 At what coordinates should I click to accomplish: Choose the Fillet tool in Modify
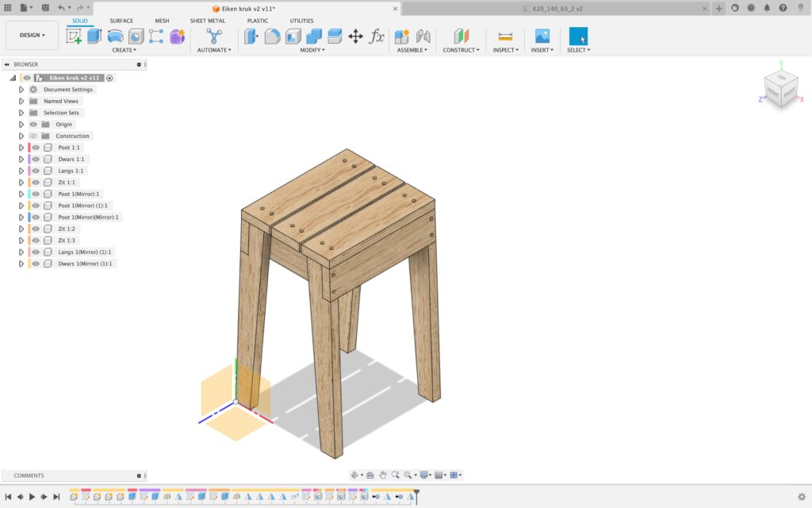click(272, 37)
